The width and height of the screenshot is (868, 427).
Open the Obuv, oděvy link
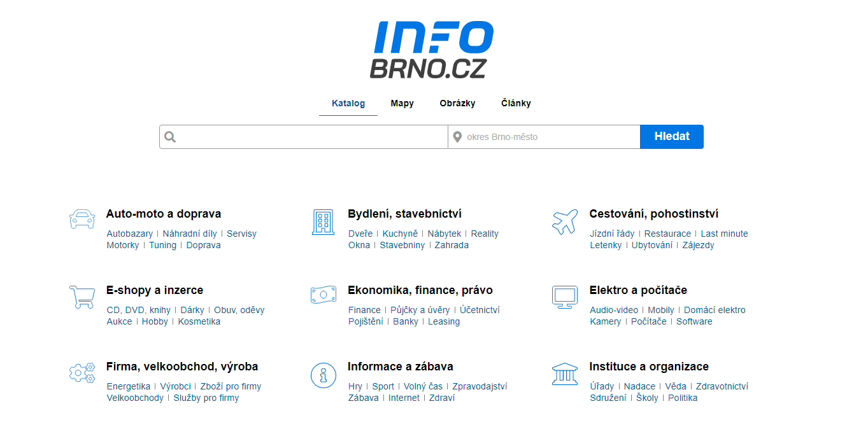point(239,310)
